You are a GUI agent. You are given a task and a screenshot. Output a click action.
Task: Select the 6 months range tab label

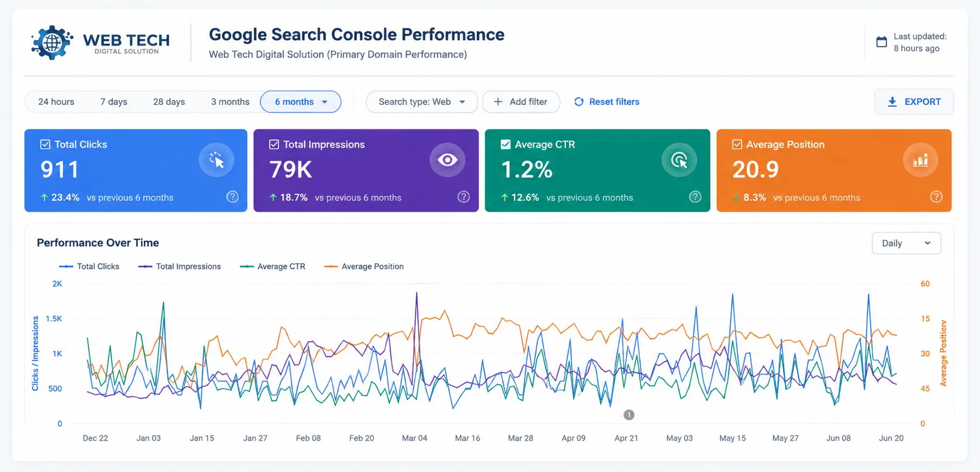294,101
